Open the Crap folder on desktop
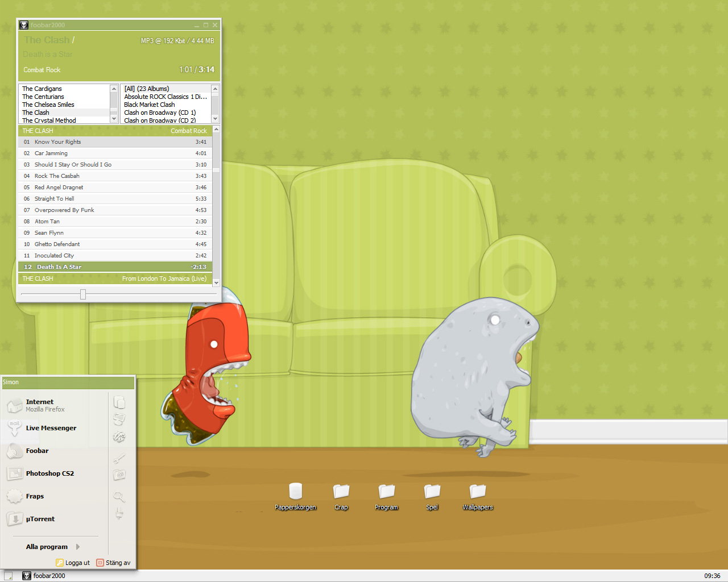This screenshot has height=582, width=728. 341,490
